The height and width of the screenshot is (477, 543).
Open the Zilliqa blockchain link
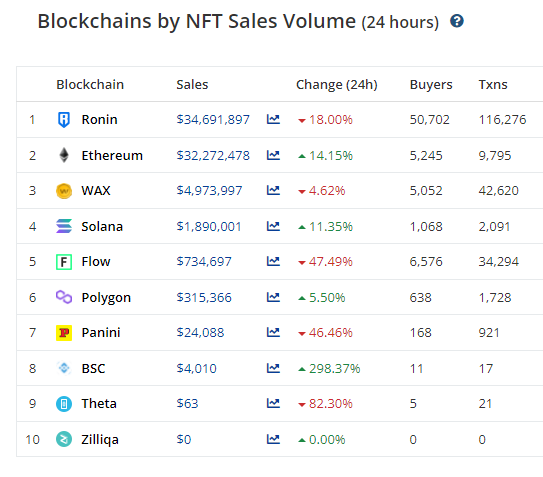click(x=100, y=440)
